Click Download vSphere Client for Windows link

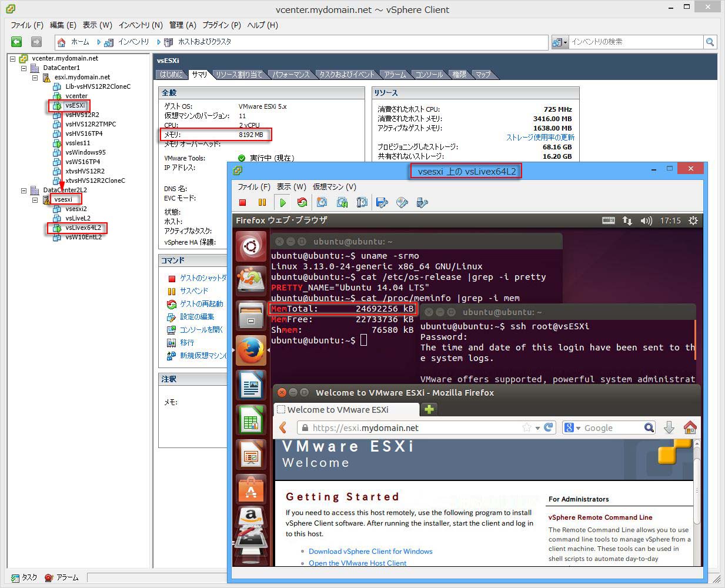coord(370,552)
